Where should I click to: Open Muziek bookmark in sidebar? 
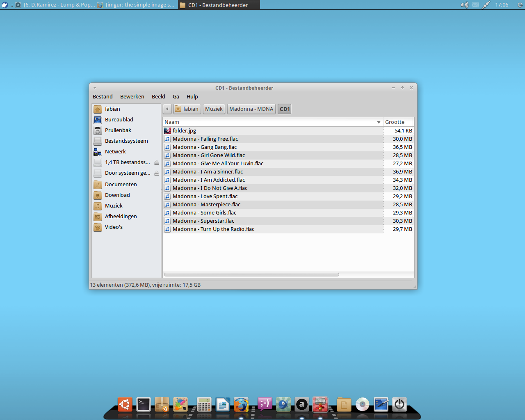[x=126, y=206]
